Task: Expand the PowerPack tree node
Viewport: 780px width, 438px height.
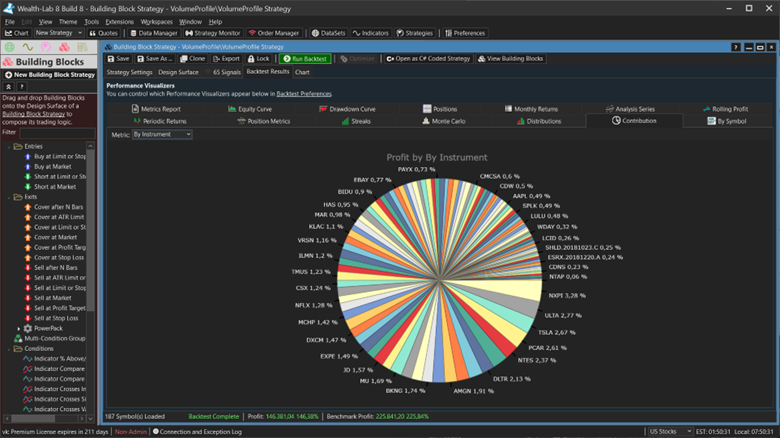Action: coord(17,328)
